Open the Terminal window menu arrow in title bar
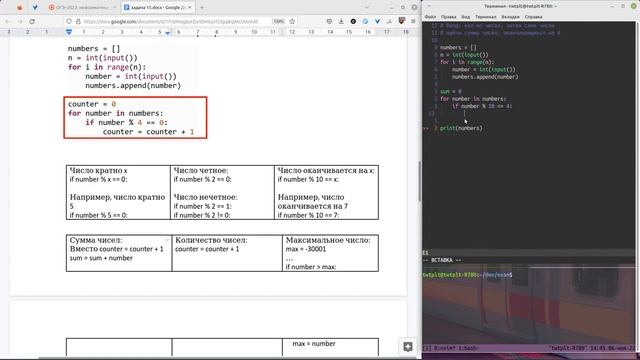 pos(429,6)
